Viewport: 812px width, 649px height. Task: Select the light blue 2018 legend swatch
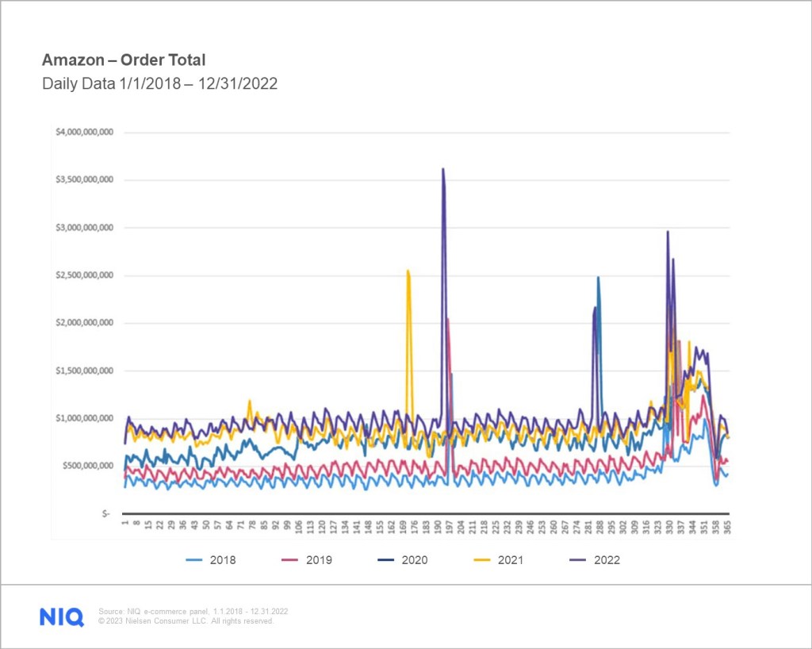193,560
